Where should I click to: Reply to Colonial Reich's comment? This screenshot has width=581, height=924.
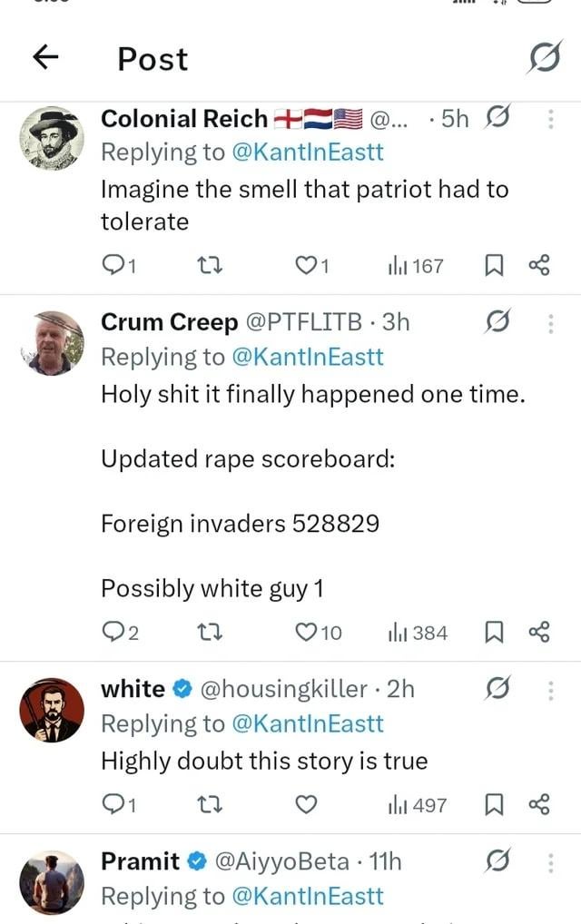(119, 266)
